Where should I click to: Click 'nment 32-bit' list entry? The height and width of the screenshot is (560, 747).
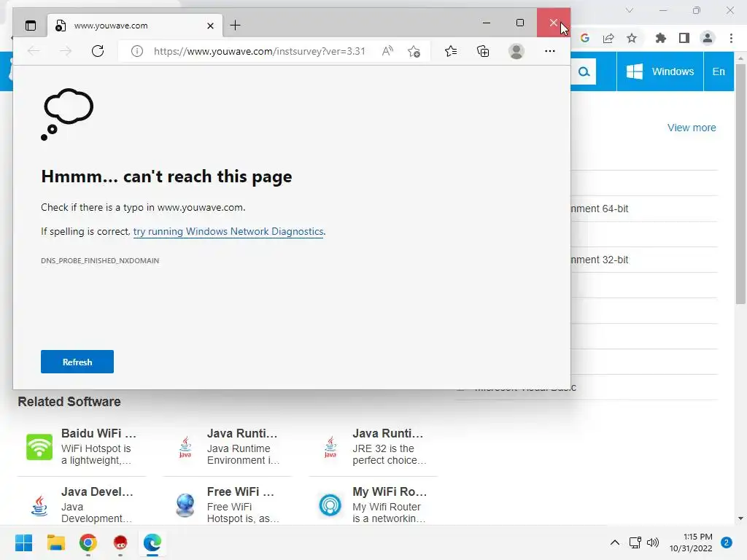(600, 260)
